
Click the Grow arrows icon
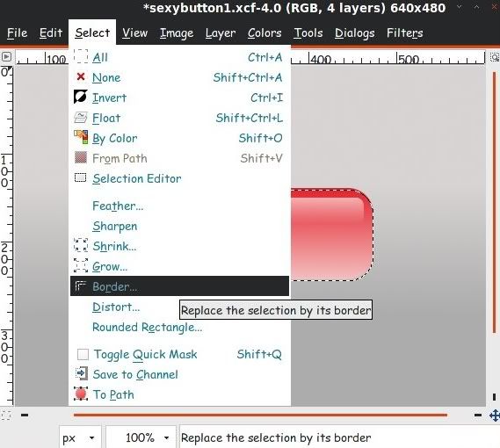tap(81, 265)
